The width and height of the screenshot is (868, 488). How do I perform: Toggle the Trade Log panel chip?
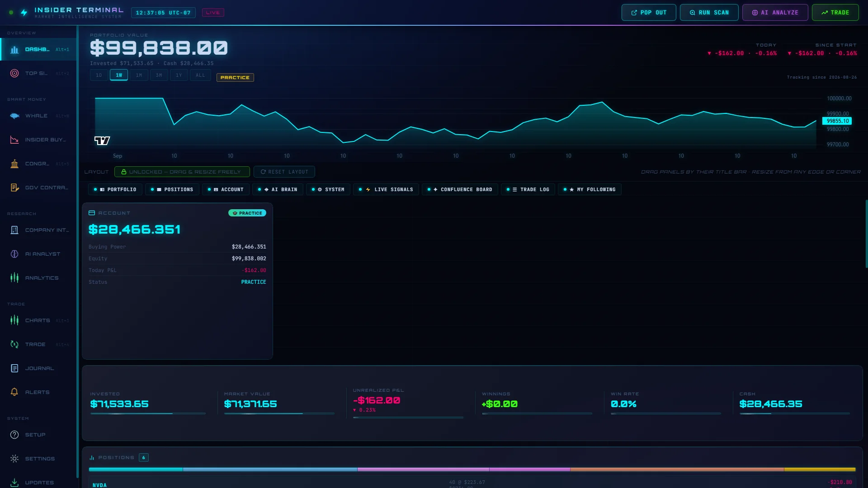coord(528,189)
